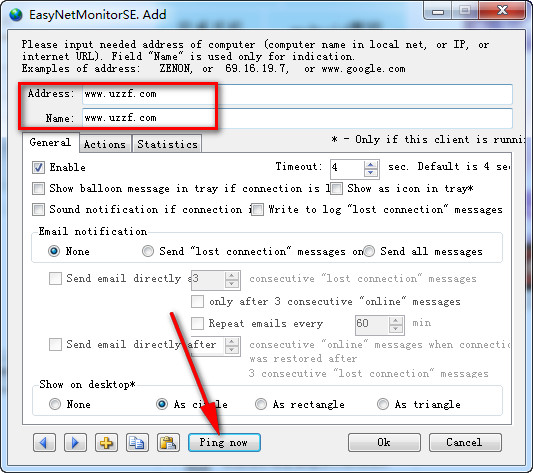The width and height of the screenshot is (533, 473).
Task: Check only after 3 consecutive online messages
Action: [x=197, y=301]
